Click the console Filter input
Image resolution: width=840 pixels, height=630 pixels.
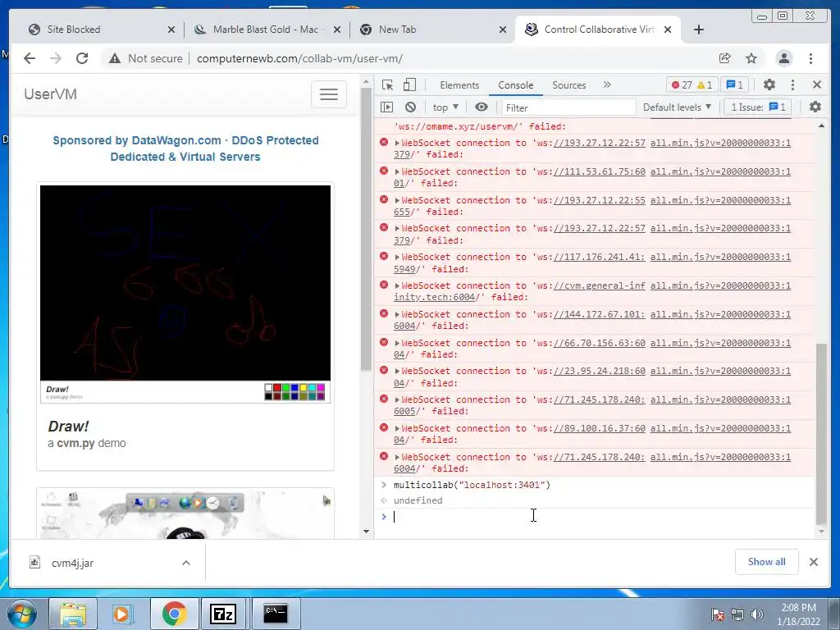coord(568,107)
